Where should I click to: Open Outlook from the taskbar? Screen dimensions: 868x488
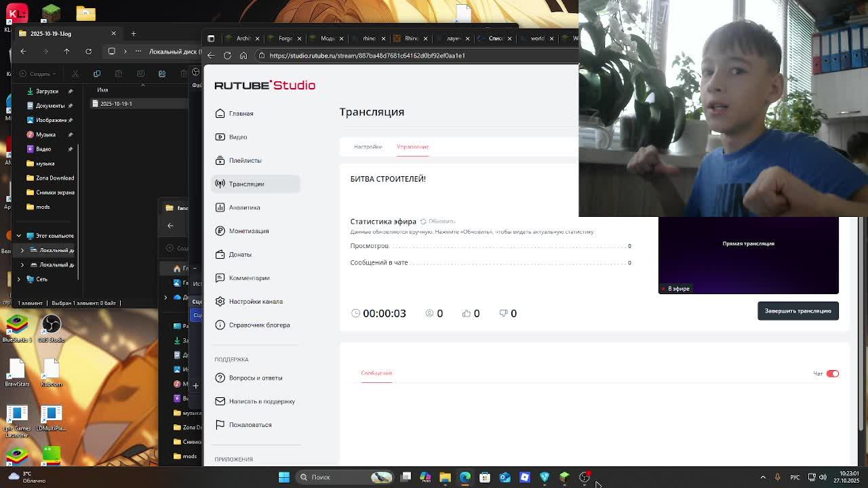tap(505, 477)
